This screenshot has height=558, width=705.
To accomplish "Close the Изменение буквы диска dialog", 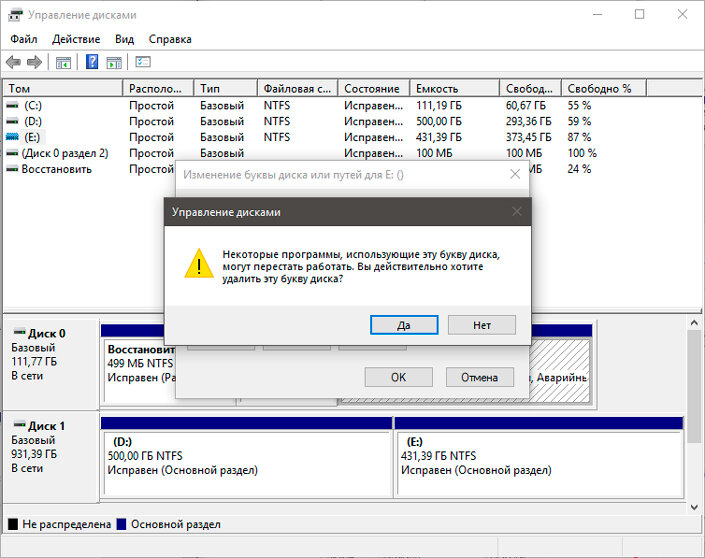I will pos(515,174).
